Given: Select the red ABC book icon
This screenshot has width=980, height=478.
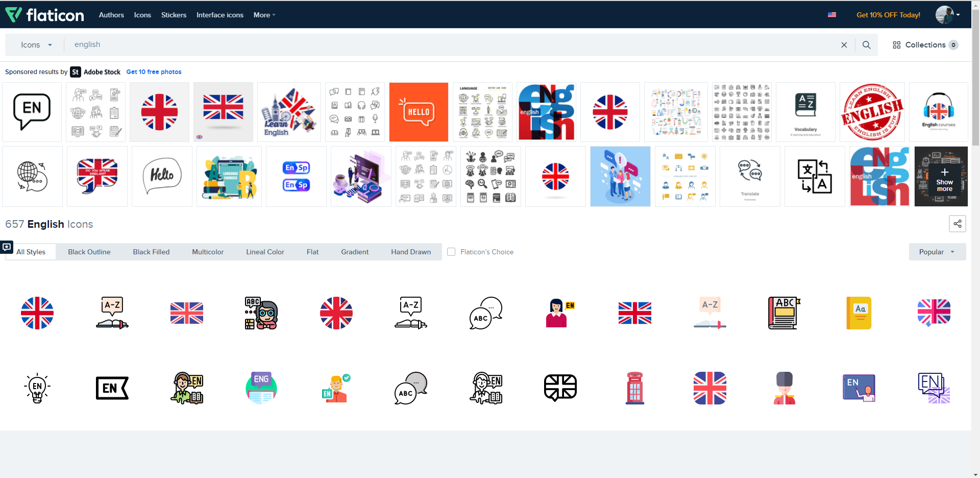Looking at the screenshot, I should pyautogui.click(x=784, y=313).
